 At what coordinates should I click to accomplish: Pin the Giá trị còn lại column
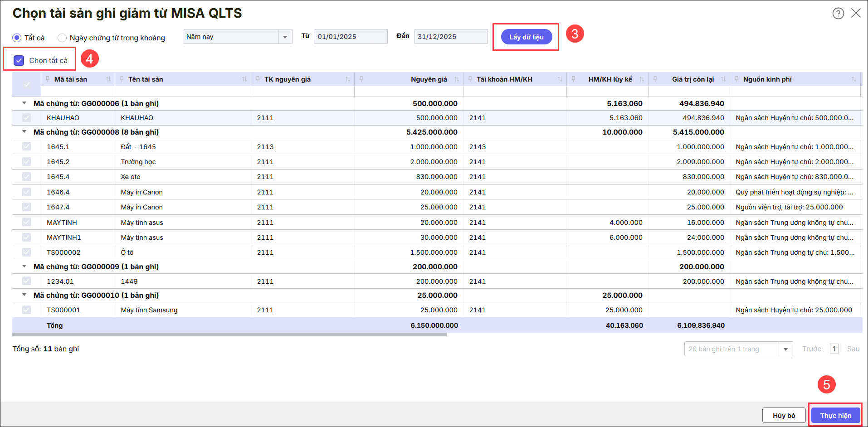pos(655,79)
